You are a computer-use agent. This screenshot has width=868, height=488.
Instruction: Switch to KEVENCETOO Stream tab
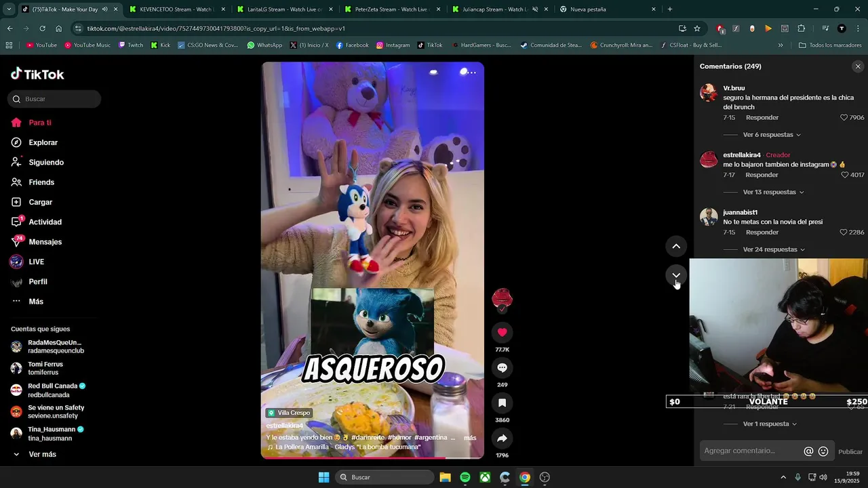pos(176,9)
